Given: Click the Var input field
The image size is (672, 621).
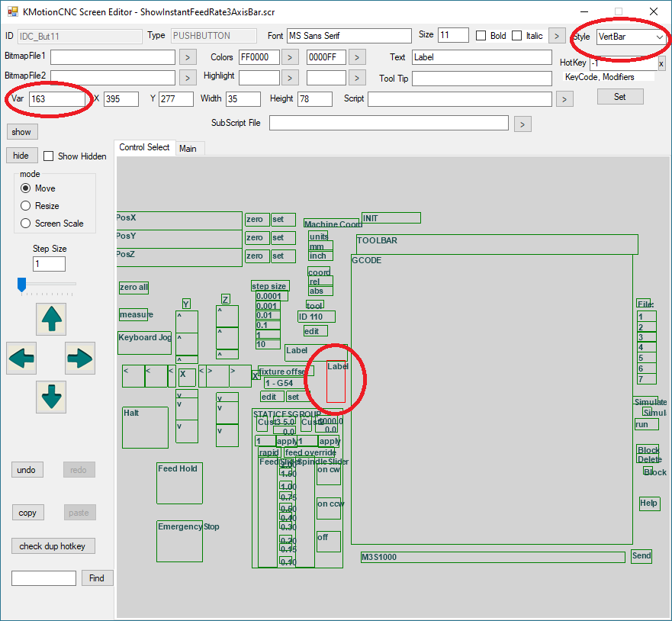Looking at the screenshot, I should (x=57, y=99).
